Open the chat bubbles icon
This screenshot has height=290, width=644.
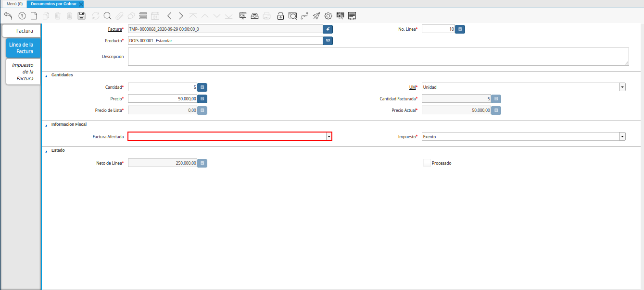(131, 16)
